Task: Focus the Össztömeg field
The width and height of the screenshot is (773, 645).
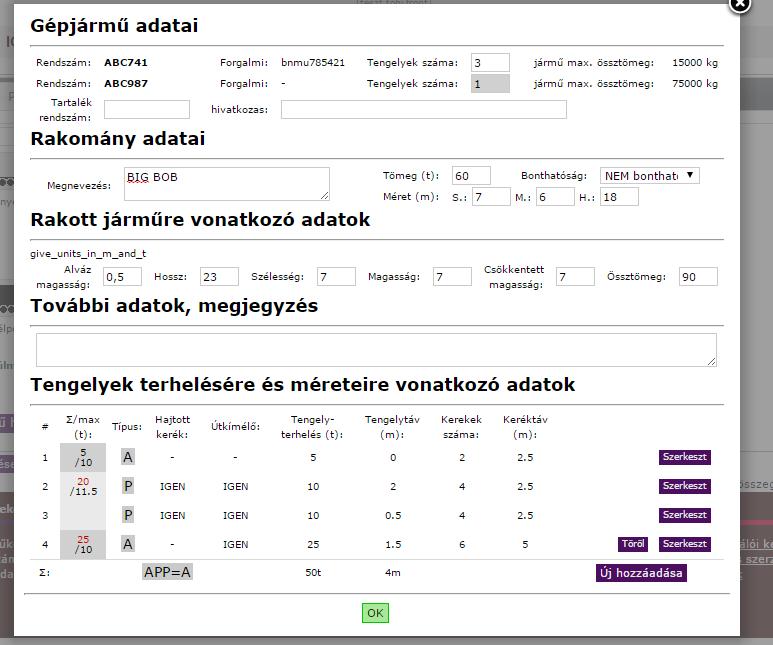Action: (x=698, y=277)
